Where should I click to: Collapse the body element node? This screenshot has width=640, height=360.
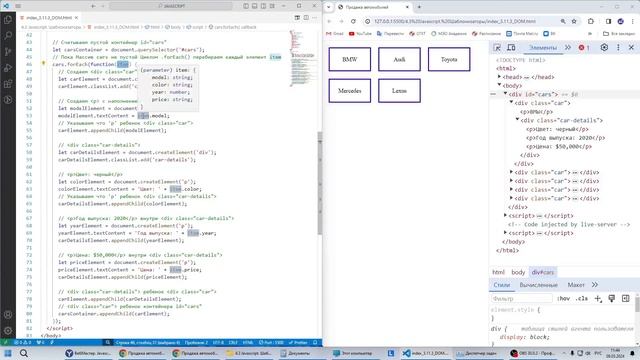(x=499, y=85)
